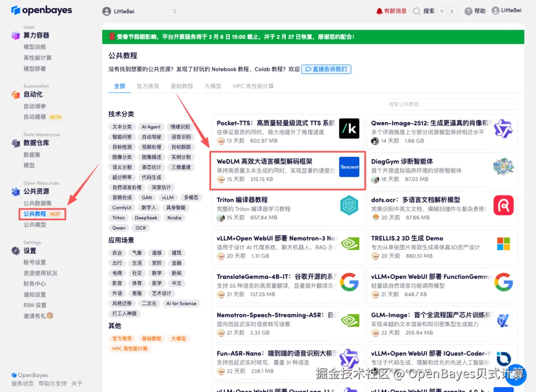Toggle the GAN filter tag
The image size is (536, 392).
pos(148,197)
